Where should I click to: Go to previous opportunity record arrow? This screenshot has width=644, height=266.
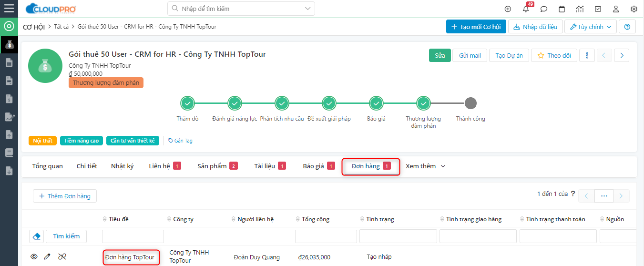click(x=604, y=55)
